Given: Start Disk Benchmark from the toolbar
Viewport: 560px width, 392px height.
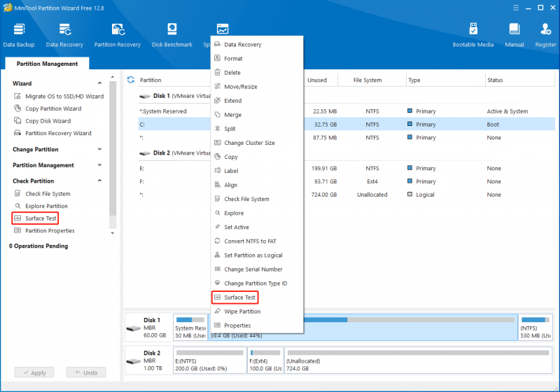Looking at the screenshot, I should click(x=172, y=35).
